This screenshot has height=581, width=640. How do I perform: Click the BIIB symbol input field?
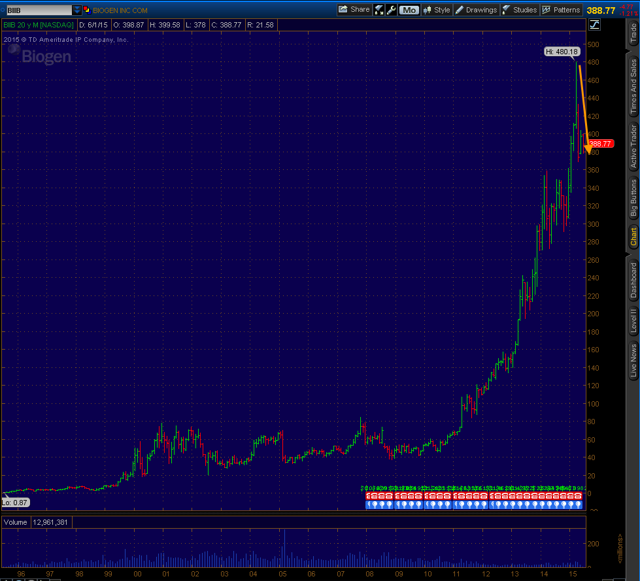click(x=39, y=10)
